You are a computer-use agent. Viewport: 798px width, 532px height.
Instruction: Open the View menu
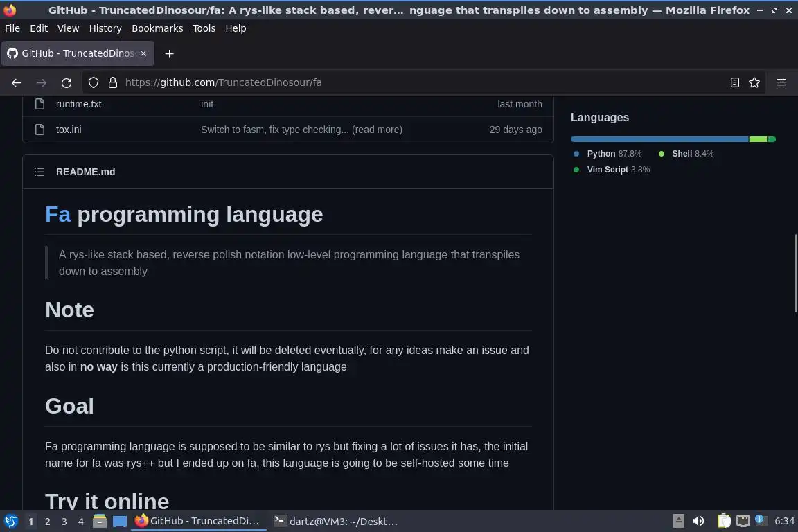pos(68,28)
